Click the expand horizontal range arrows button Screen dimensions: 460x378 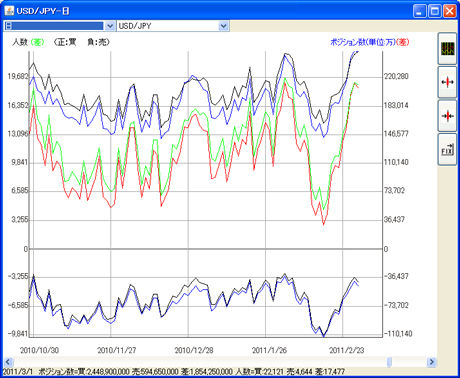(447, 82)
